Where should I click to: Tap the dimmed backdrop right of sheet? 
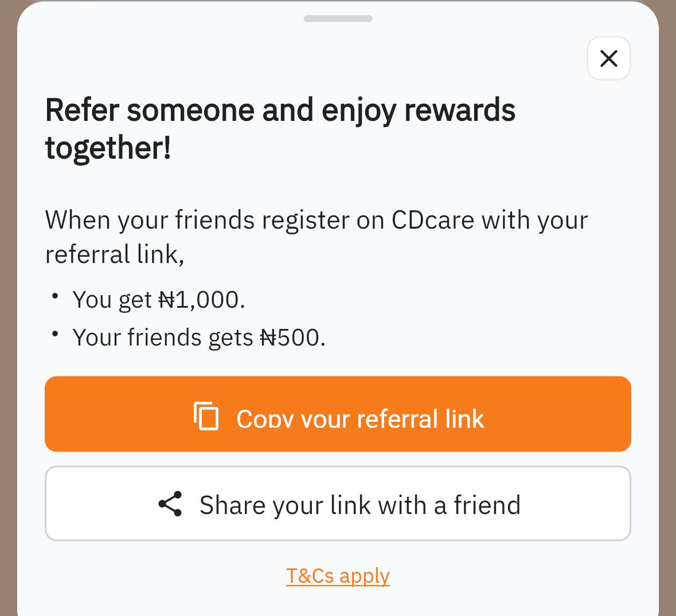point(668,309)
